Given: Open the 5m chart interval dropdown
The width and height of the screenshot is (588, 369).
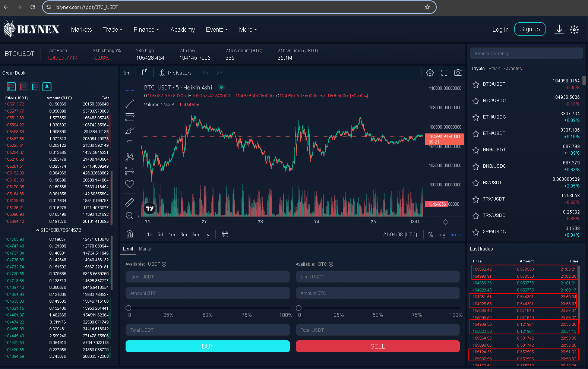Looking at the screenshot, I should click(127, 73).
